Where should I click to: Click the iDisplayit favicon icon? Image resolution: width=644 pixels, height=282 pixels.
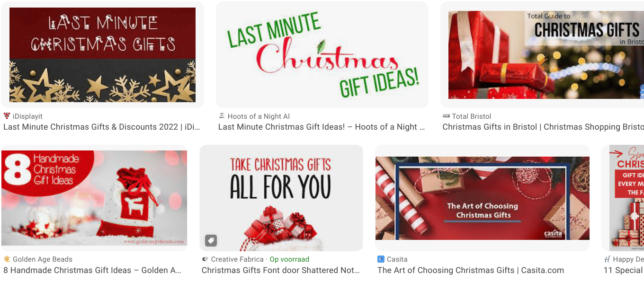point(7,116)
